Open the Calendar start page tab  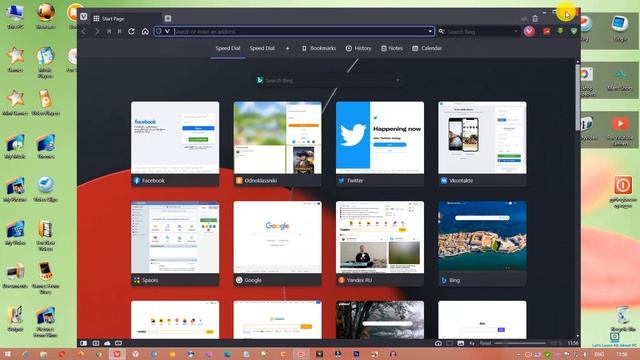tap(427, 48)
